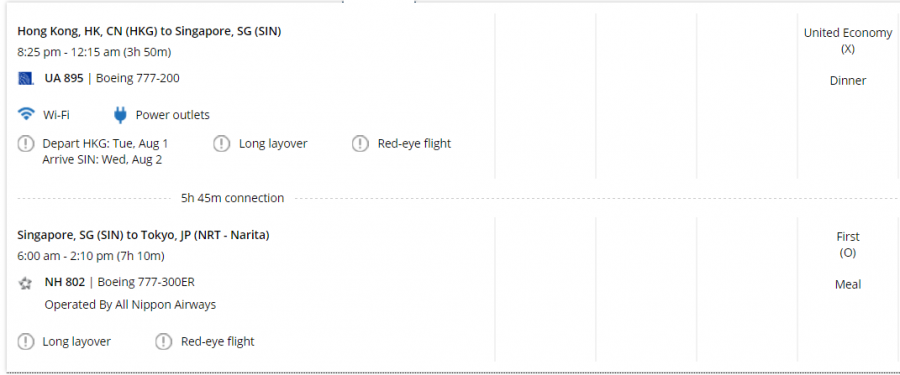
Task: Click the Star Alliance logo beside NH 802
Action: coord(25,283)
